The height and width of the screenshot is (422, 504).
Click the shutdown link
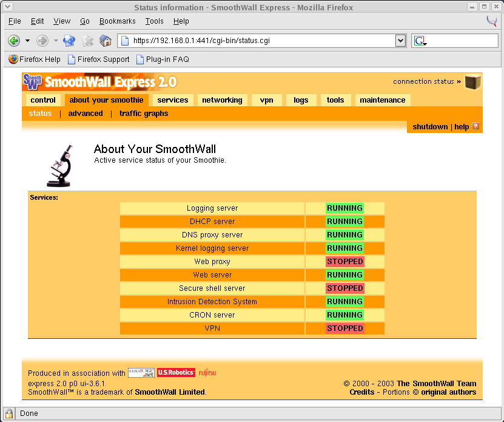(430, 126)
